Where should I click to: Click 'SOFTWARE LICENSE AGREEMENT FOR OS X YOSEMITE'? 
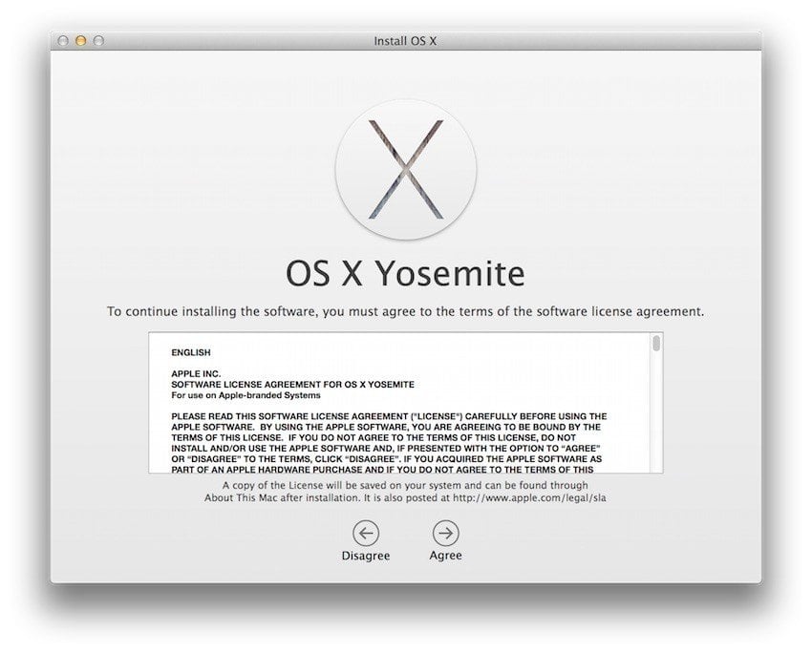pyautogui.click(x=292, y=385)
